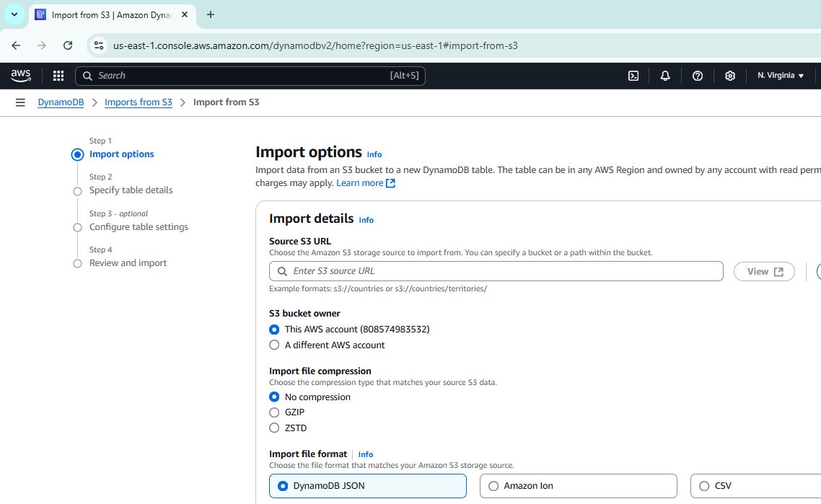821x504 pixels.
Task: Select Step 1 Import options
Action: click(x=121, y=154)
